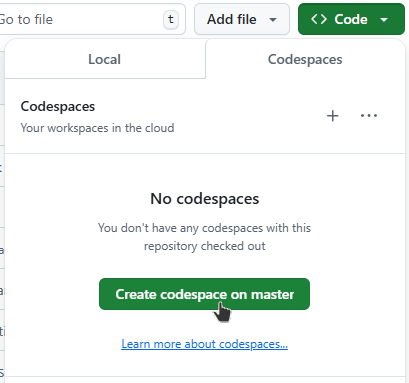Expand the Add file dropdown
Image resolution: width=409 pixels, height=383 pixels.
(242, 19)
